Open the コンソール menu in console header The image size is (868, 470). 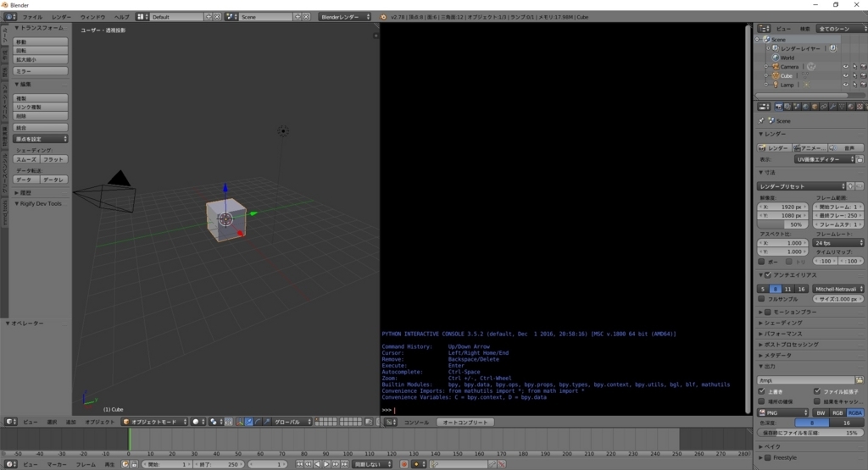(x=416, y=423)
